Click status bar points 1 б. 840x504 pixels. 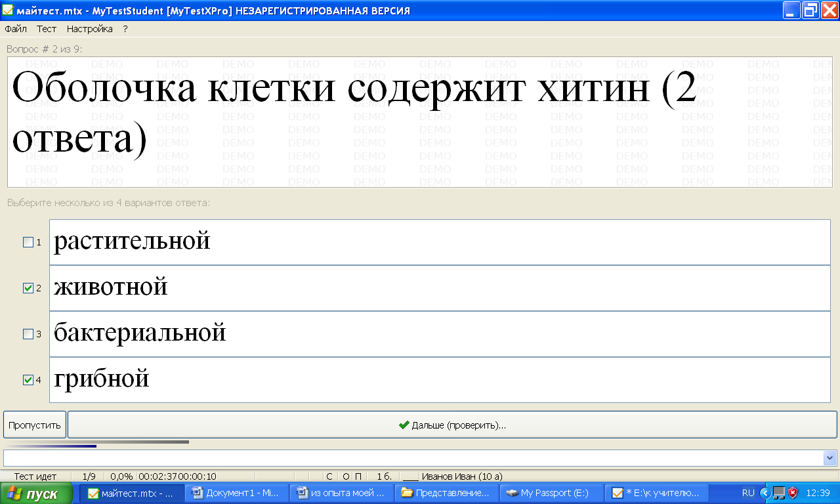(384, 476)
